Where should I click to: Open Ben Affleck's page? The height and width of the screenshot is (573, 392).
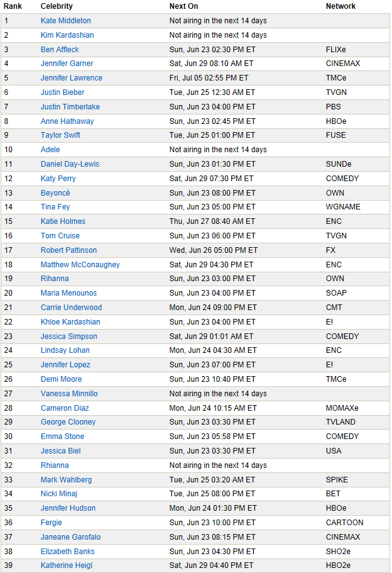60,49
